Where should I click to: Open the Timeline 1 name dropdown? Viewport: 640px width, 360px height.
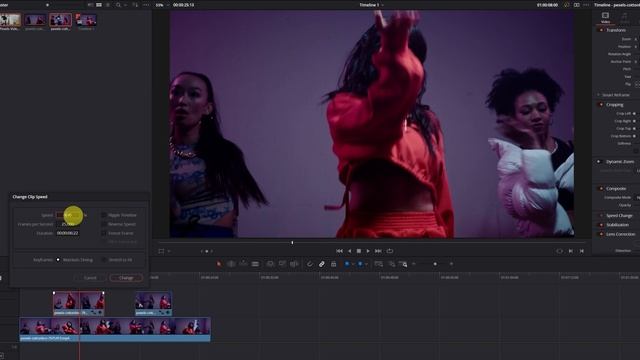(x=382, y=5)
